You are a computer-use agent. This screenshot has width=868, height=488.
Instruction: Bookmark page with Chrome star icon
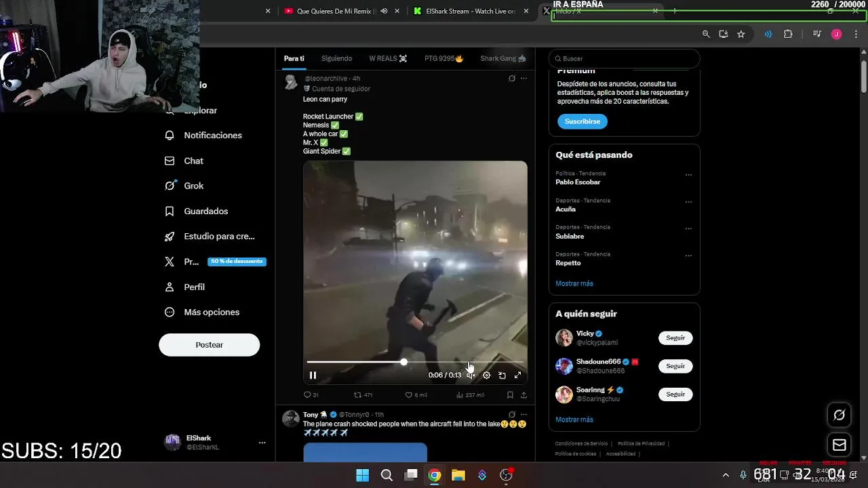click(741, 34)
